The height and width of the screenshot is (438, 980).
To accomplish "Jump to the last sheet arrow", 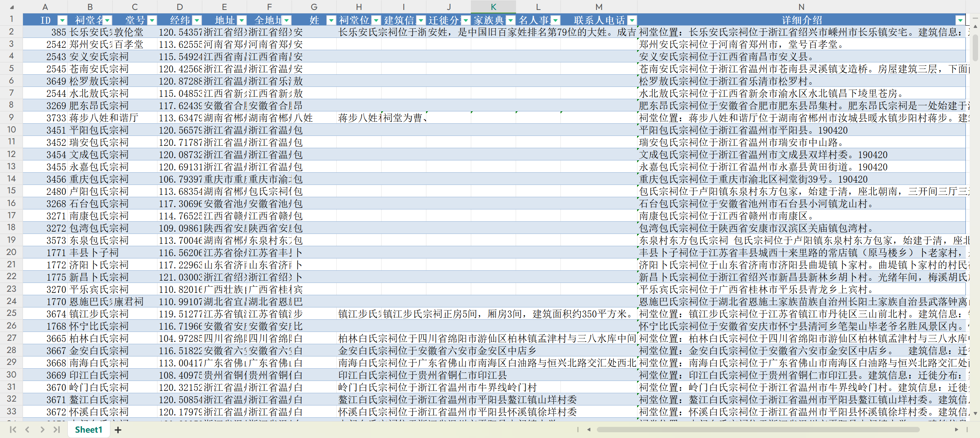I will click(57, 430).
